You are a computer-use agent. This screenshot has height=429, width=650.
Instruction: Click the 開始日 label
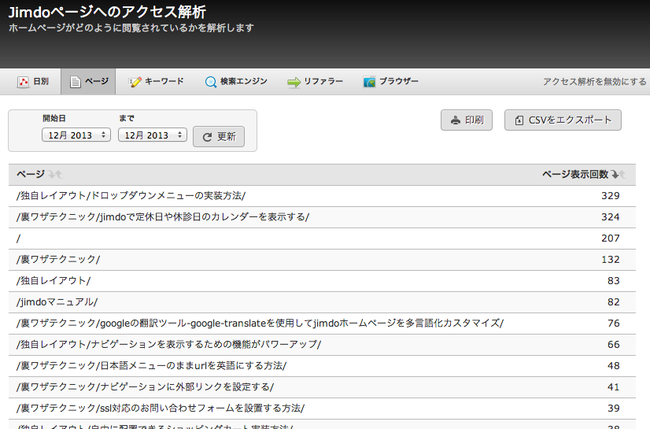pos(54,119)
